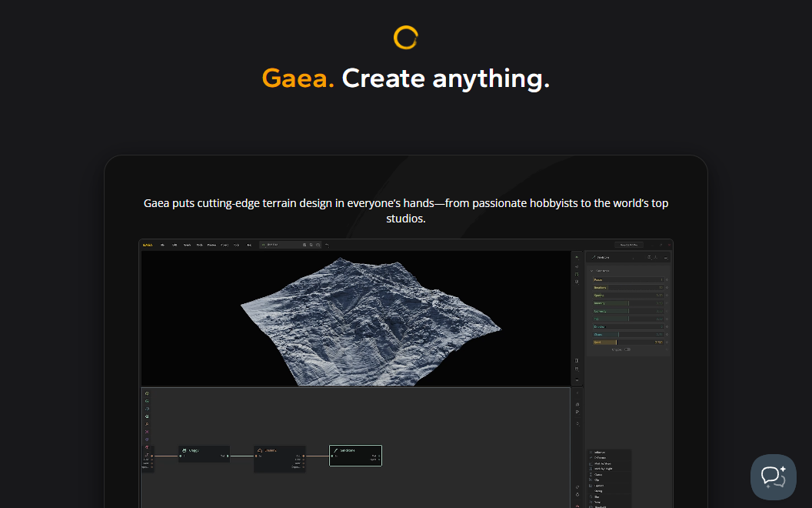812x508 pixels.
Task: Click the red icon in the graph toolbar
Action: [147, 447]
